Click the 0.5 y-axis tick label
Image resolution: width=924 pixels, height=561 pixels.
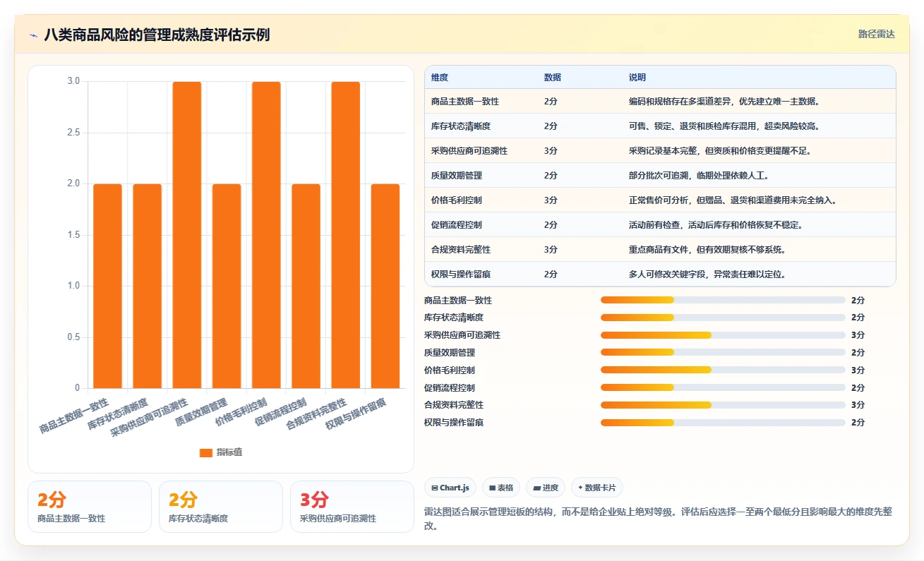[73, 337]
